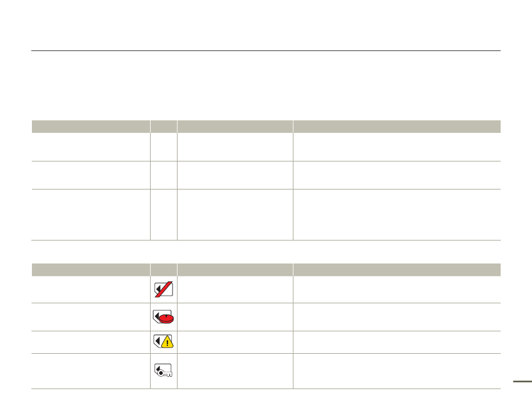Image resolution: width=532 pixels, height=407 pixels.
Task: Click empty cell left of red slash card icon
Action: point(91,289)
